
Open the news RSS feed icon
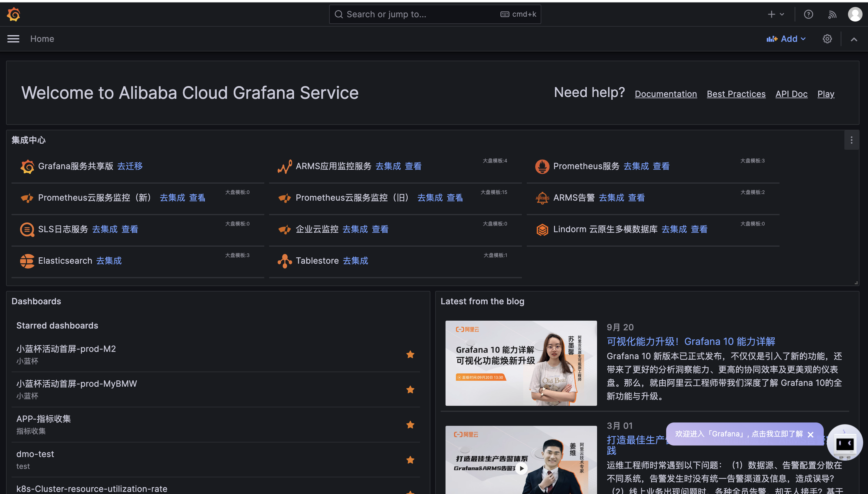832,15
